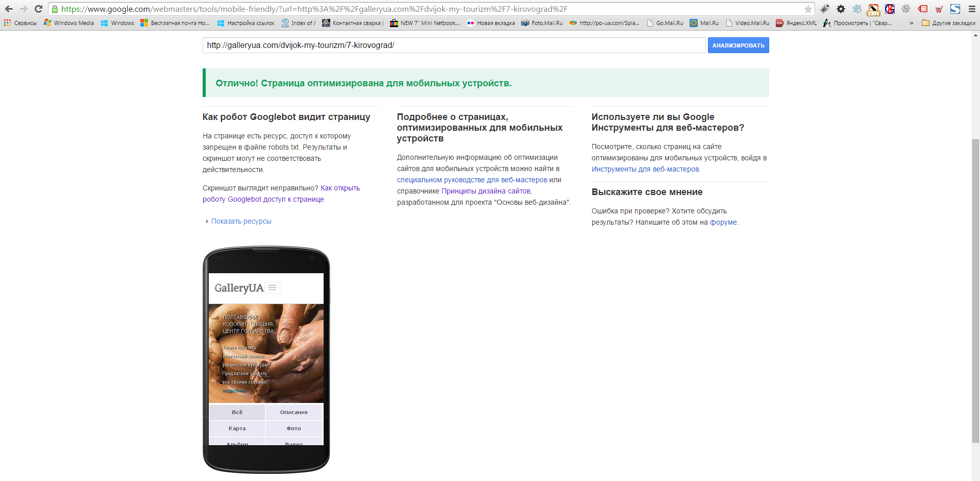980x481 pixels.
Task: Open the Другие закладки folder
Action: click(x=948, y=23)
